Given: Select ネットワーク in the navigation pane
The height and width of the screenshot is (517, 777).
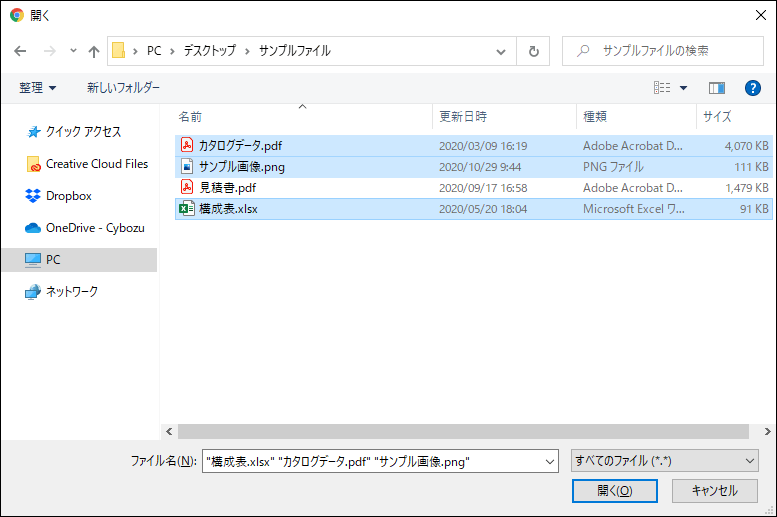Looking at the screenshot, I should tap(71, 292).
